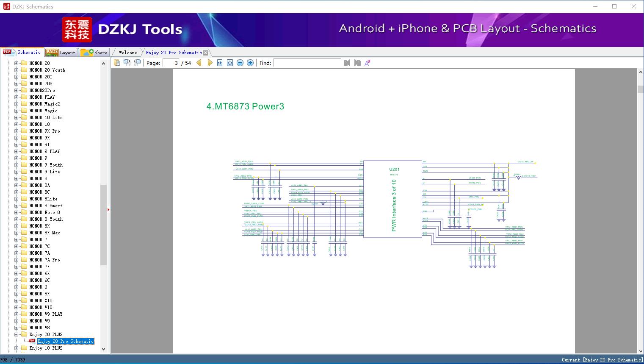
Task: Click the document vertical scrollbar thumb
Action: tap(641, 89)
